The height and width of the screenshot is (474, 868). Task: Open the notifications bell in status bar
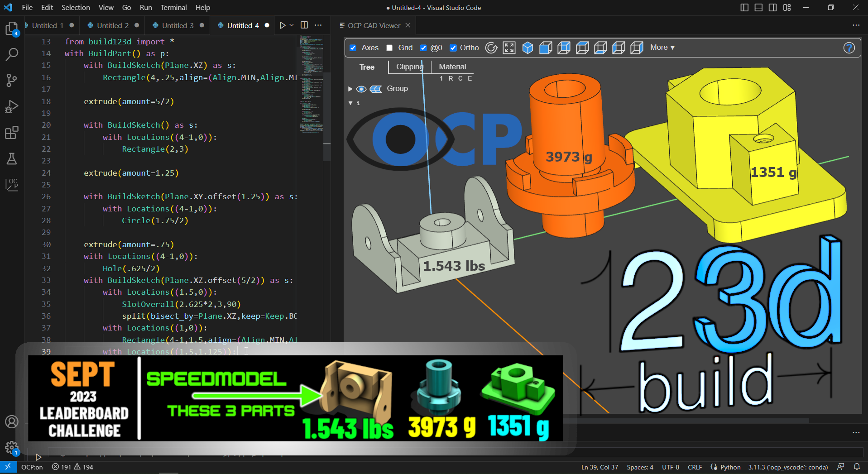(857, 467)
